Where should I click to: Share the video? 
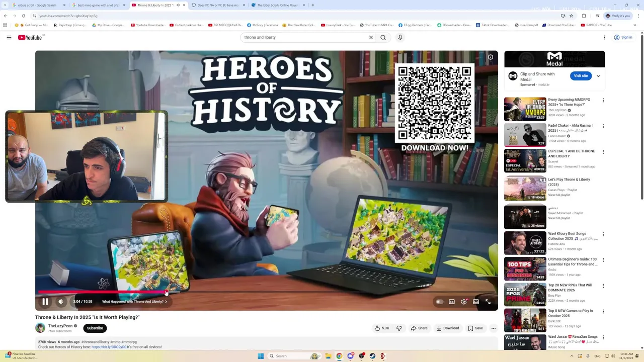coord(419,328)
